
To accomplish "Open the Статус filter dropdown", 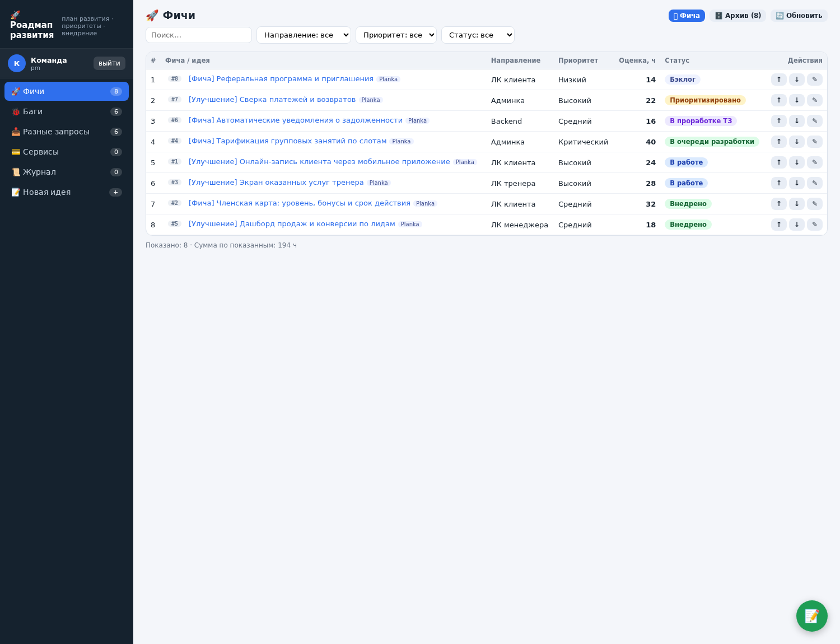I will pyautogui.click(x=478, y=35).
